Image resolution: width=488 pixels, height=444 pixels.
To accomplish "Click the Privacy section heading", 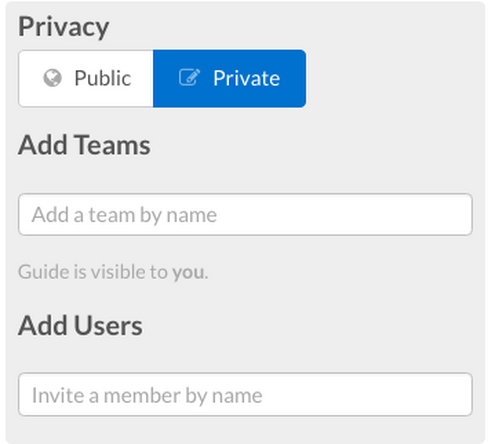I will [x=64, y=27].
